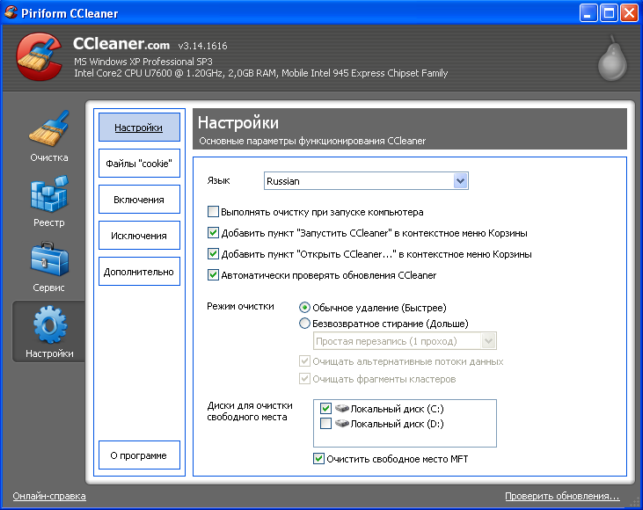Select Безвозвратное стирание (Дольше) radio option
643x510 pixels.
tap(304, 323)
